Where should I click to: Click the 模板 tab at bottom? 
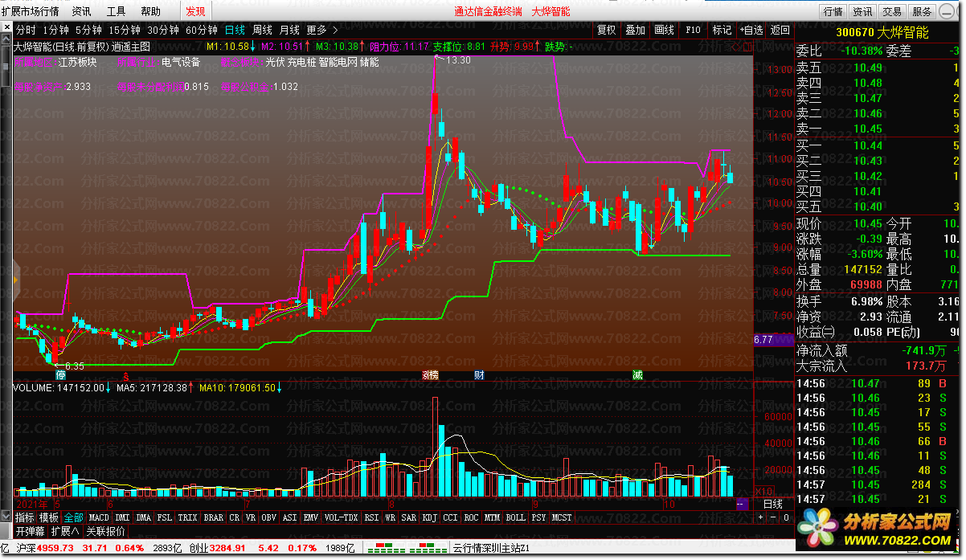coord(49,517)
